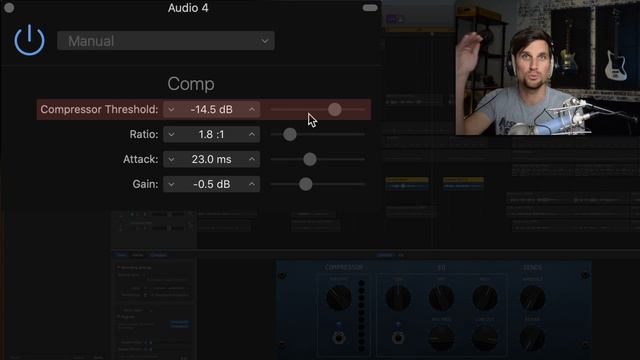This screenshot has height=360, width=640.
Task: Click the pill button right of Audio 4 title
Action: [370, 8]
